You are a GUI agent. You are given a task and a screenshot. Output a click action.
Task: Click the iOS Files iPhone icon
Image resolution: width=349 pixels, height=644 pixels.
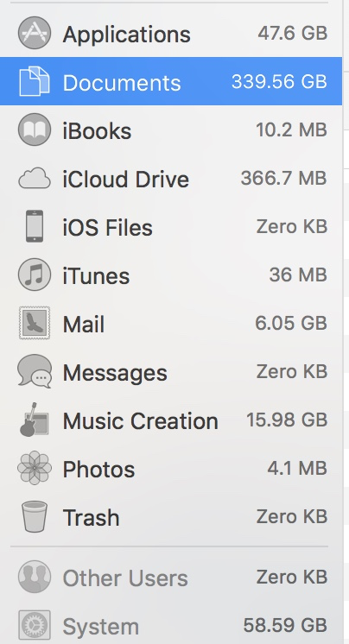35,226
